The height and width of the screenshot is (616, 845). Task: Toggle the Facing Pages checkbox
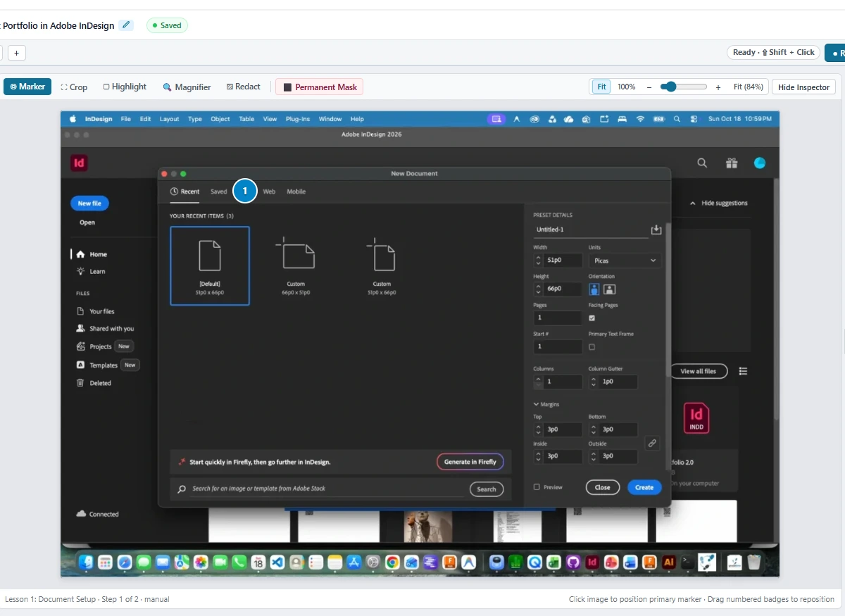pos(591,318)
